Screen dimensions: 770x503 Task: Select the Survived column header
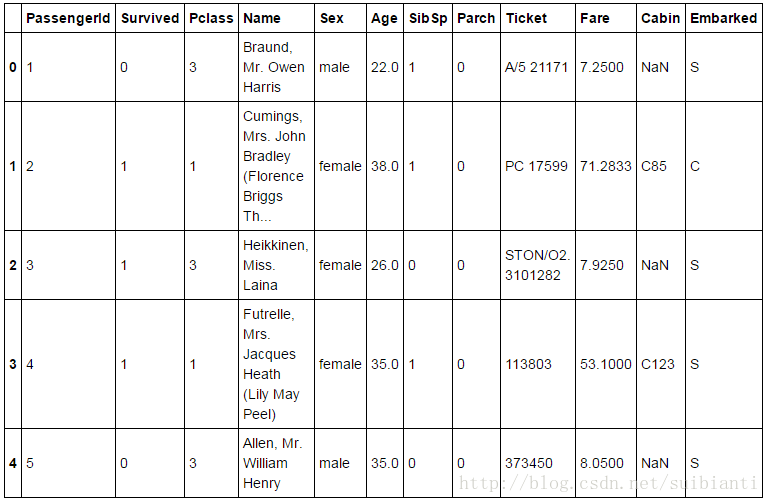click(150, 18)
